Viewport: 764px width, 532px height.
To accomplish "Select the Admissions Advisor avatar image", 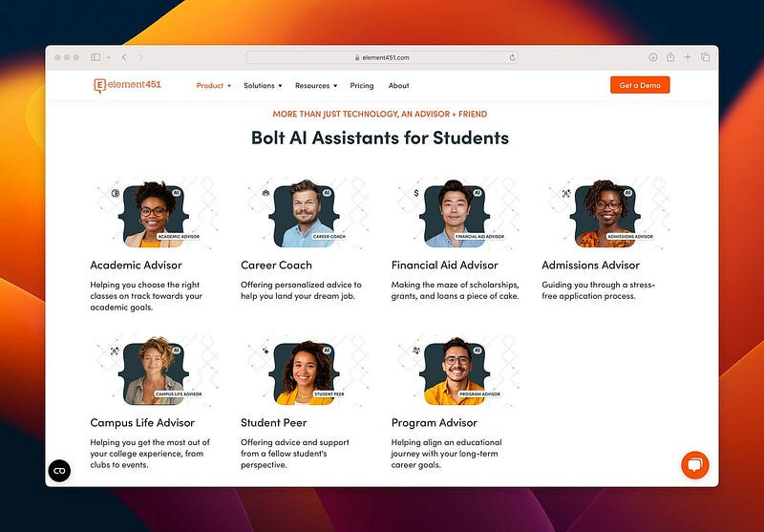I will [x=605, y=214].
